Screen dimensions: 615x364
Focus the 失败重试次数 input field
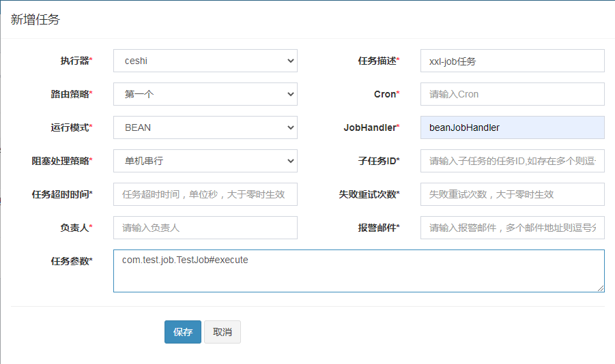tap(512, 194)
